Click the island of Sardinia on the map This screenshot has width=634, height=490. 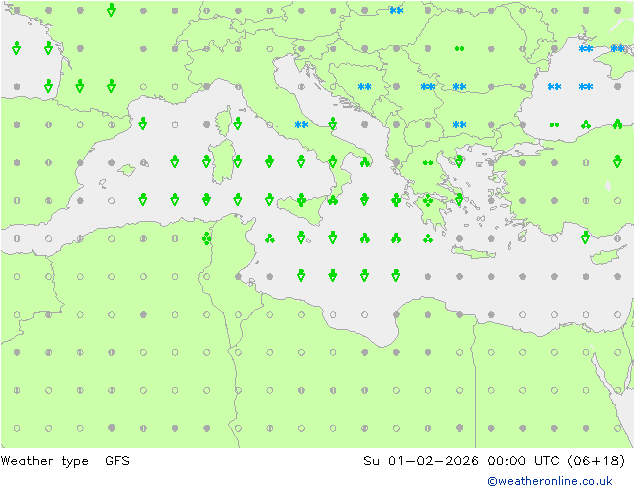223,162
